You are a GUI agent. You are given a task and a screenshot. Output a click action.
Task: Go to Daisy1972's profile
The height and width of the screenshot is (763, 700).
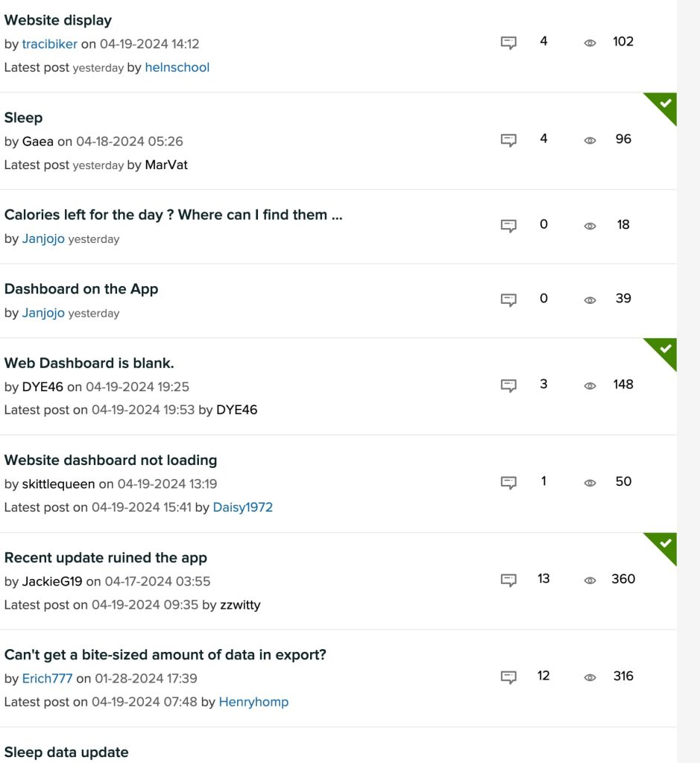243,507
